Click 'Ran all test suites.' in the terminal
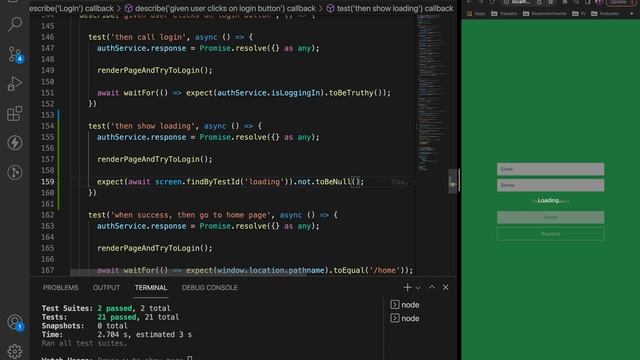The height and width of the screenshot is (360, 640). (x=84, y=343)
